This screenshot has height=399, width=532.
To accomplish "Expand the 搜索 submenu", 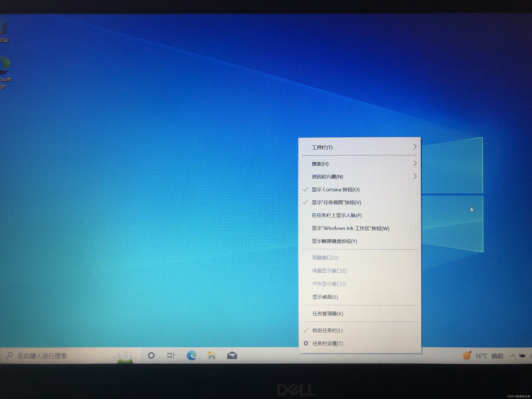I will coord(320,164).
